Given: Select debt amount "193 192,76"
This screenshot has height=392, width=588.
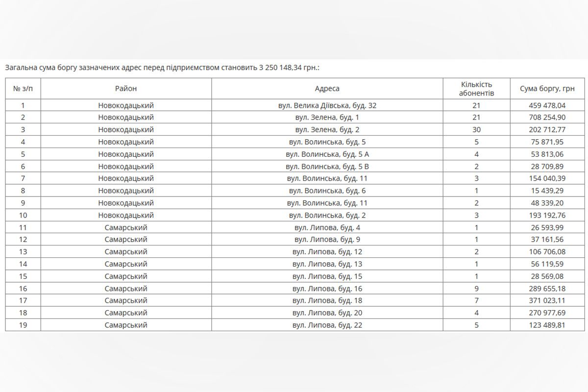Looking at the screenshot, I should pos(547,215).
